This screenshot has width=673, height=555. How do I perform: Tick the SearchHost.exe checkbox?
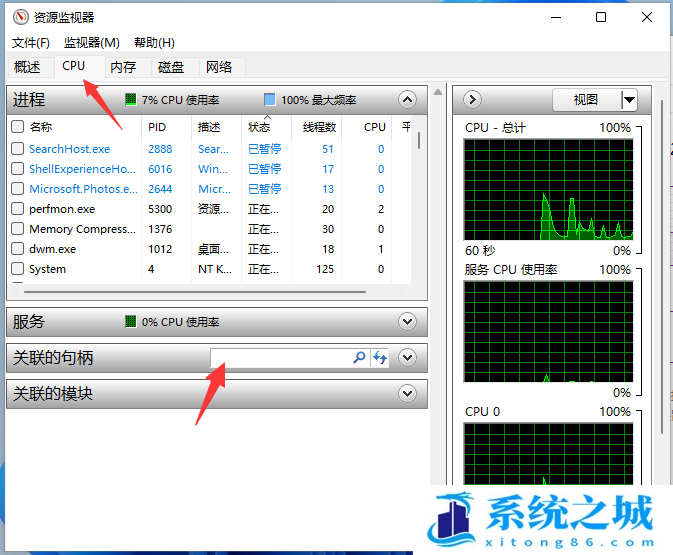[17, 149]
